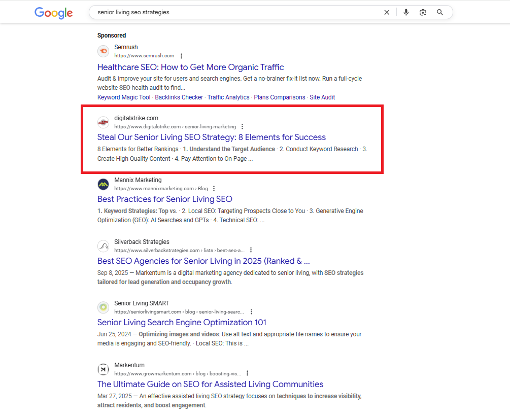This screenshot has width=510, height=420.
Task: Open Steal Our Senior Living SEO Strategy result
Action: point(211,137)
